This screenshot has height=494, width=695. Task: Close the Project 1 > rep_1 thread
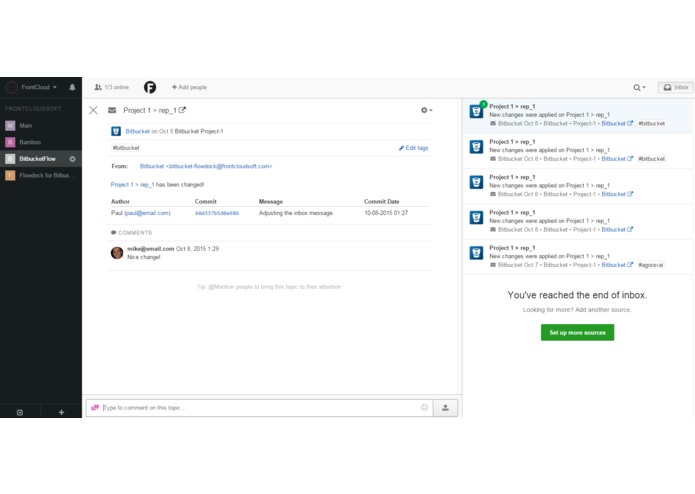93,110
